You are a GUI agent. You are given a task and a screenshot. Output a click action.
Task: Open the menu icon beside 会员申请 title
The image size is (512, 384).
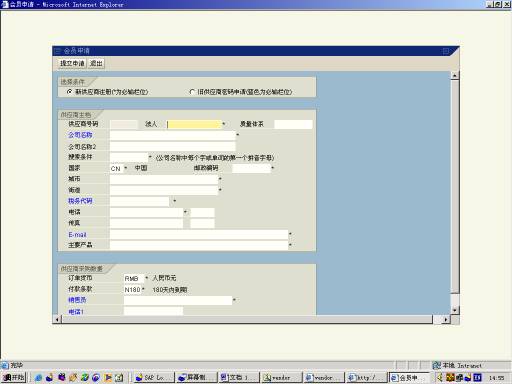58,51
